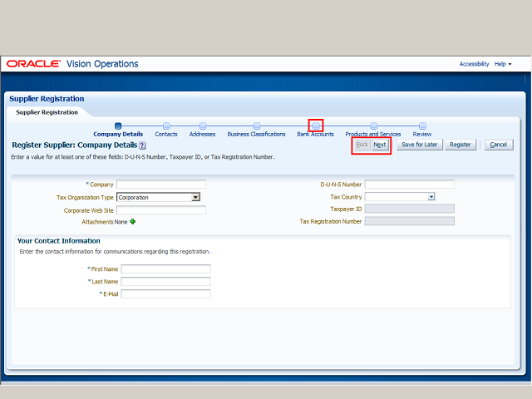The image size is (532, 399).
Task: Focus the First Name field
Action: (x=166, y=269)
